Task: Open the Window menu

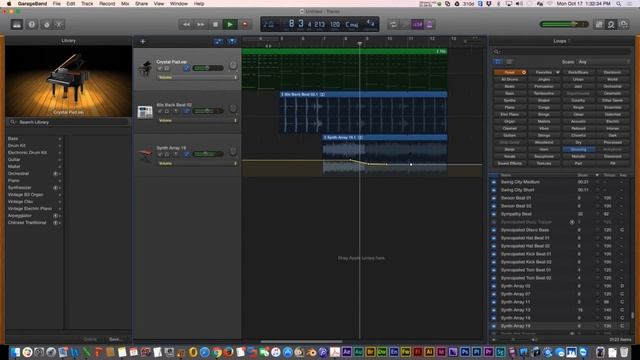Action: [x=179, y=4]
